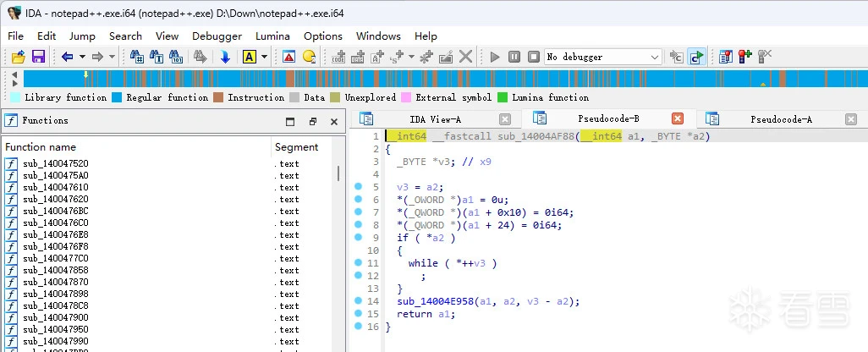Terminate the process with the stop button
This screenshot has height=352, width=868.
coord(533,57)
